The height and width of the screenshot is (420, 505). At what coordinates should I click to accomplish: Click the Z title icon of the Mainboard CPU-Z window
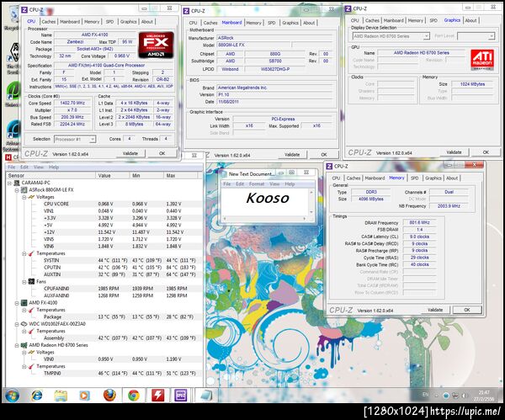(186, 11)
